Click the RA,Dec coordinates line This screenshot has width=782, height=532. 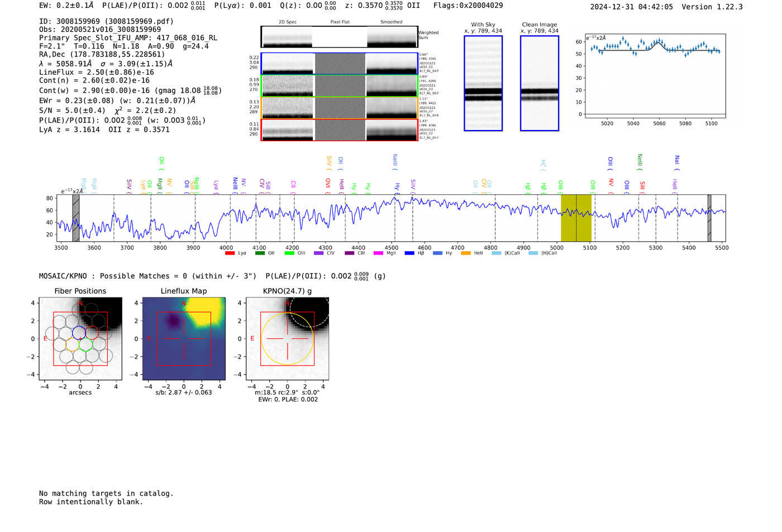pos(102,55)
